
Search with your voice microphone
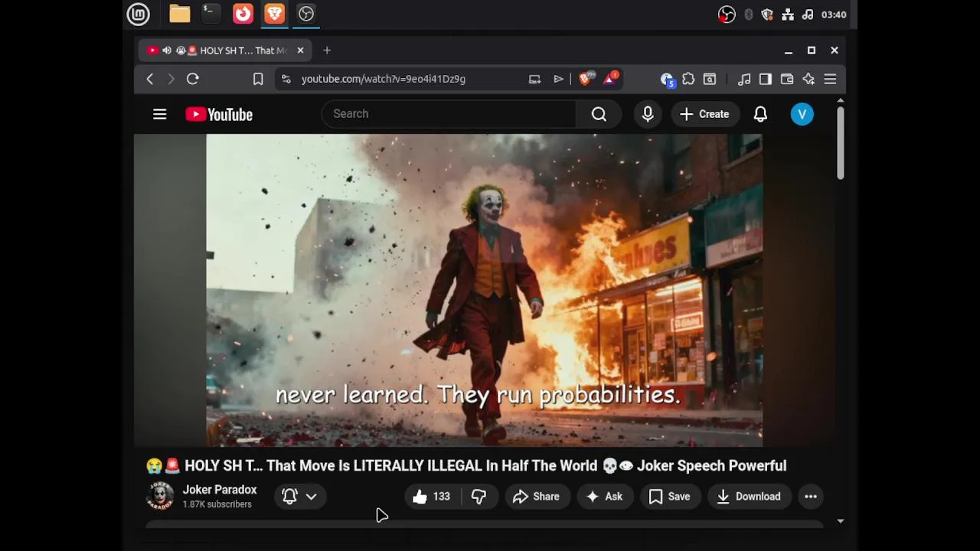(x=648, y=114)
